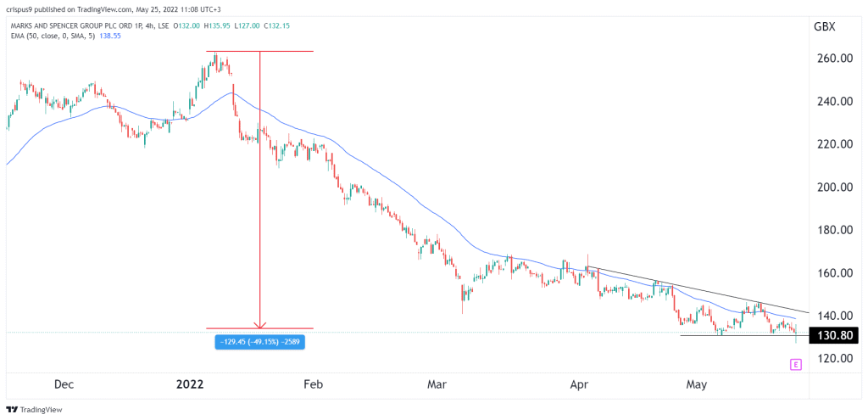The width and height of the screenshot is (868, 420).
Task: Select the 260.00 price axis label
Action: (835, 59)
